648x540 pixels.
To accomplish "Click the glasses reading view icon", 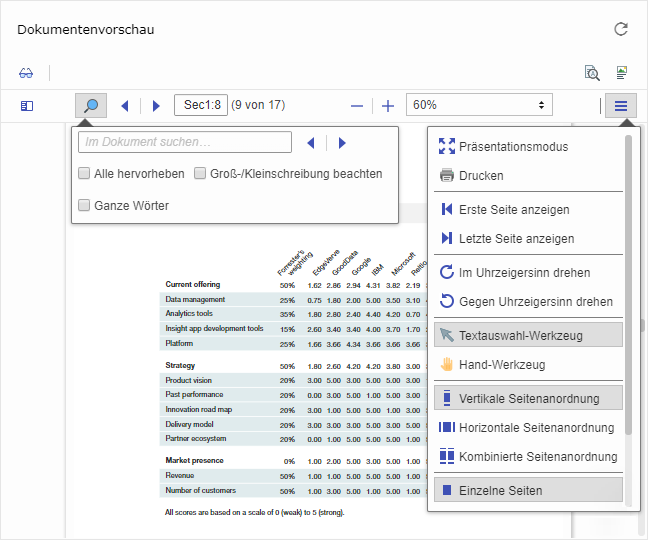I will click(26, 73).
